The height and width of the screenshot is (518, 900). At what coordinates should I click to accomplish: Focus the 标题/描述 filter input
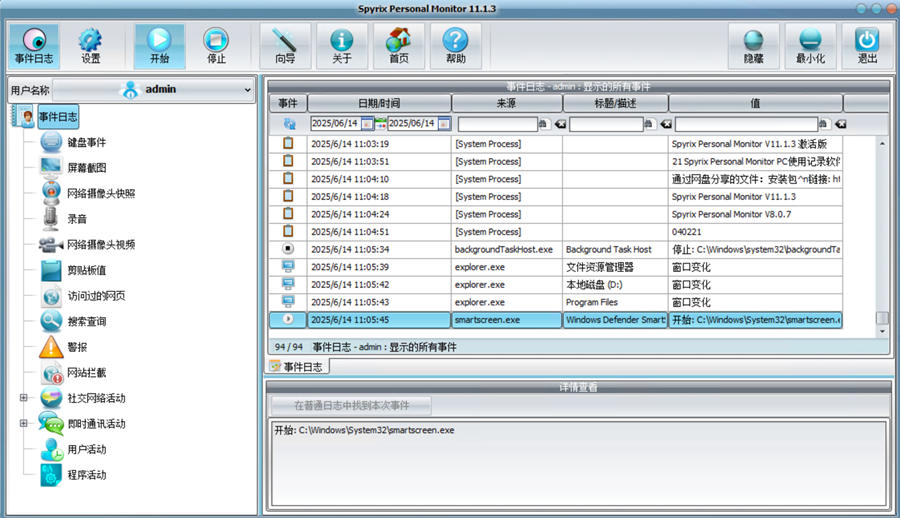click(606, 124)
